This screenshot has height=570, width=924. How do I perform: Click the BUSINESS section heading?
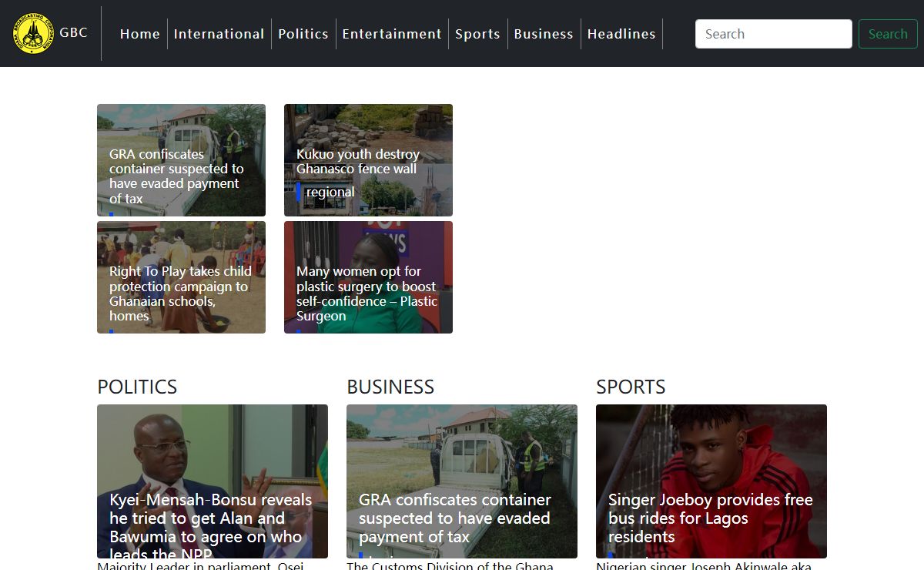click(x=390, y=387)
